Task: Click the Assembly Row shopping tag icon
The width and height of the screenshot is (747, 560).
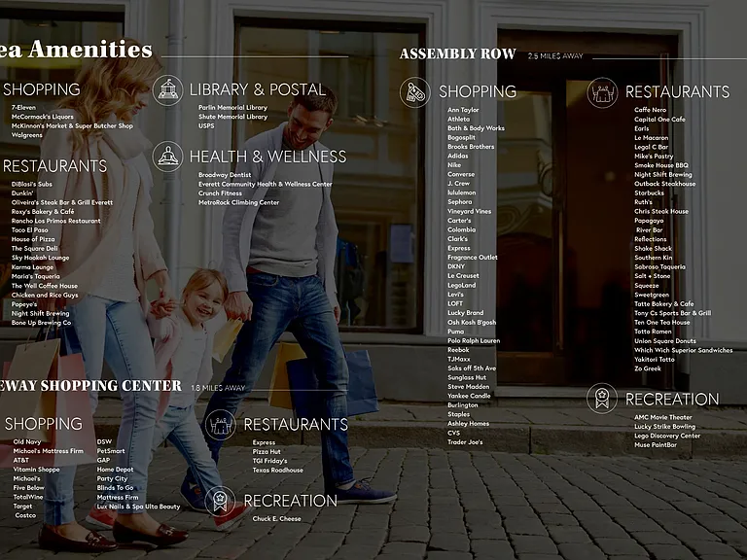Action: pyautogui.click(x=415, y=92)
